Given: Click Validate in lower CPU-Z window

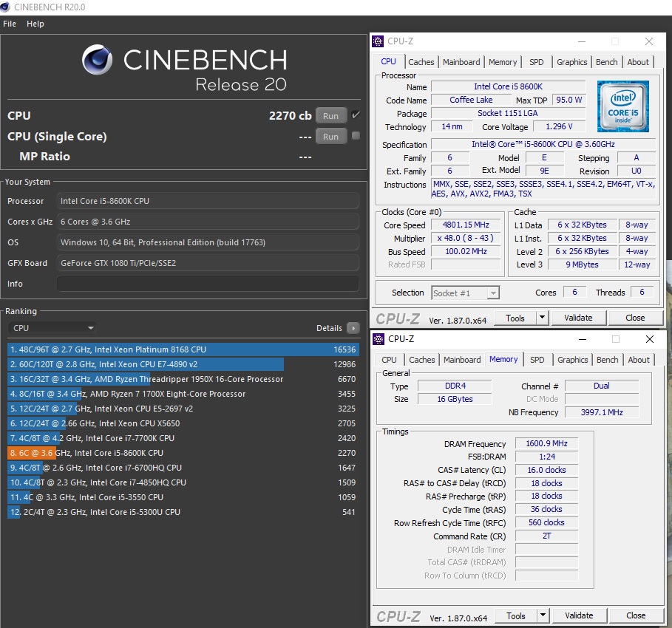Looking at the screenshot, I should pyautogui.click(x=580, y=615).
